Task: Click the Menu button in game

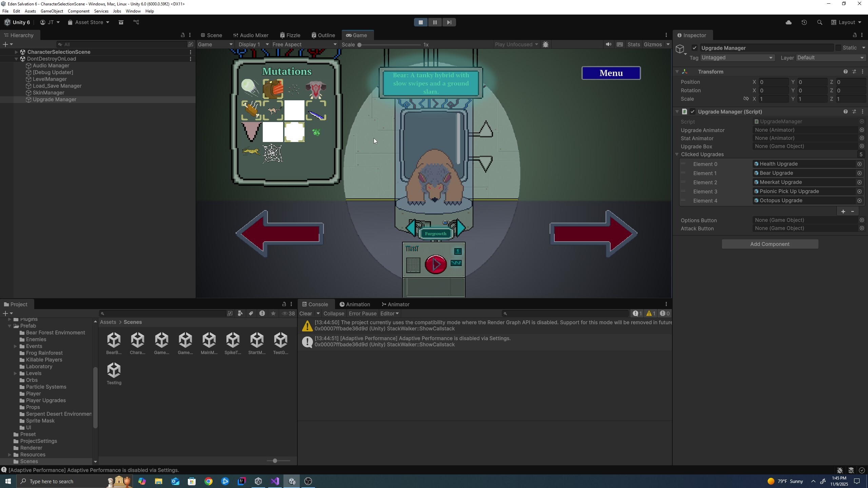Action: [611, 73]
